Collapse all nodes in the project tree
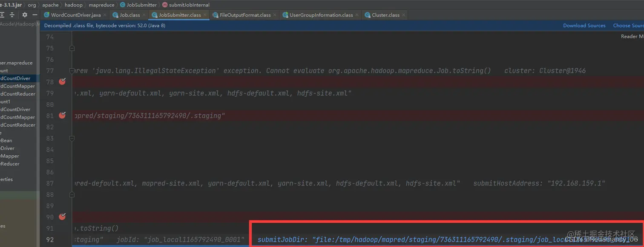Viewport: 644px width, 247px height. tap(12, 15)
